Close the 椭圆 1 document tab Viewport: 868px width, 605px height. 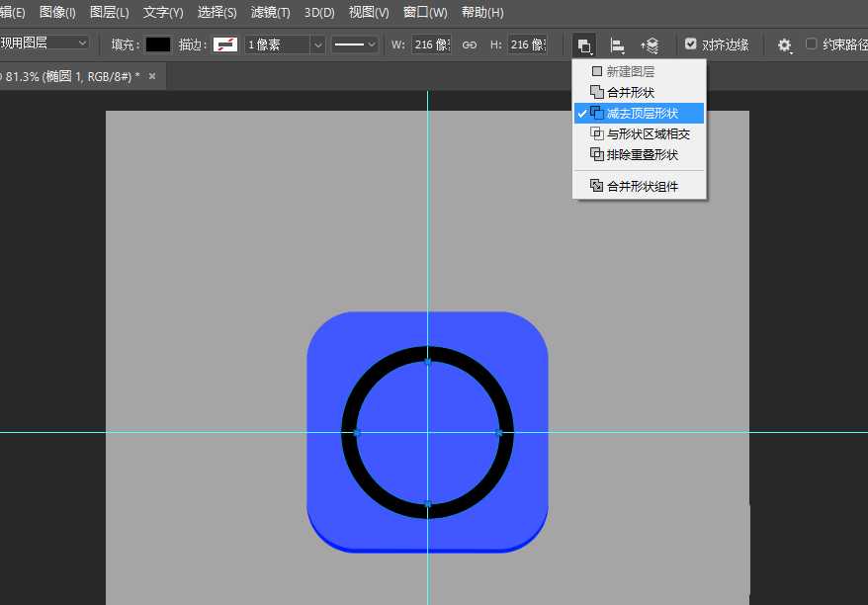[152, 76]
